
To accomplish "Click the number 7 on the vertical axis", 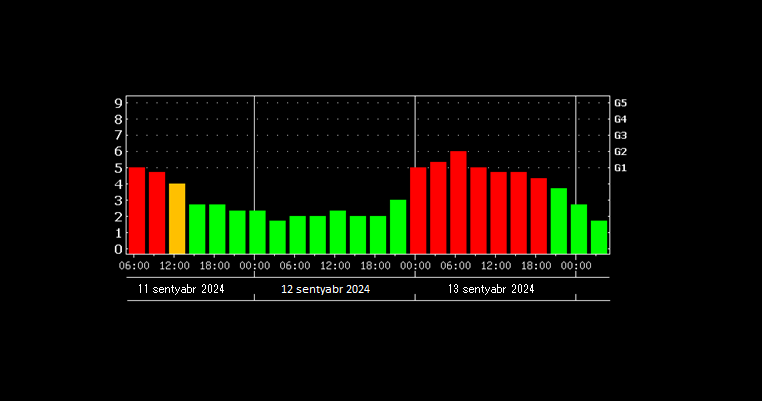I will [118, 135].
